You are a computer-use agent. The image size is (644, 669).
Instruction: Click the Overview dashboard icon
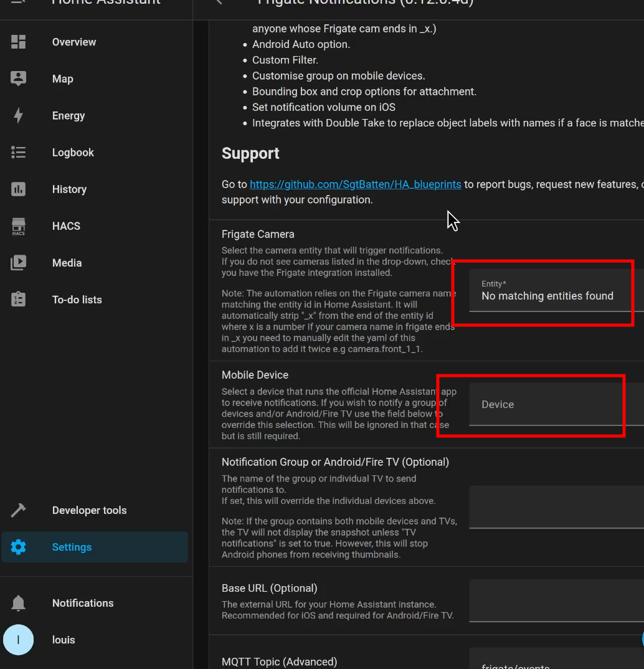pos(18,42)
